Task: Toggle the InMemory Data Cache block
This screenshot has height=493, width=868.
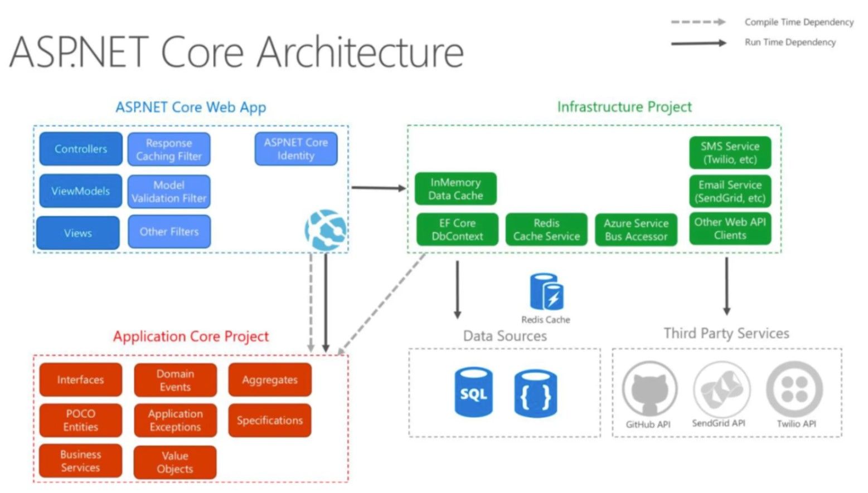Action: (456, 188)
